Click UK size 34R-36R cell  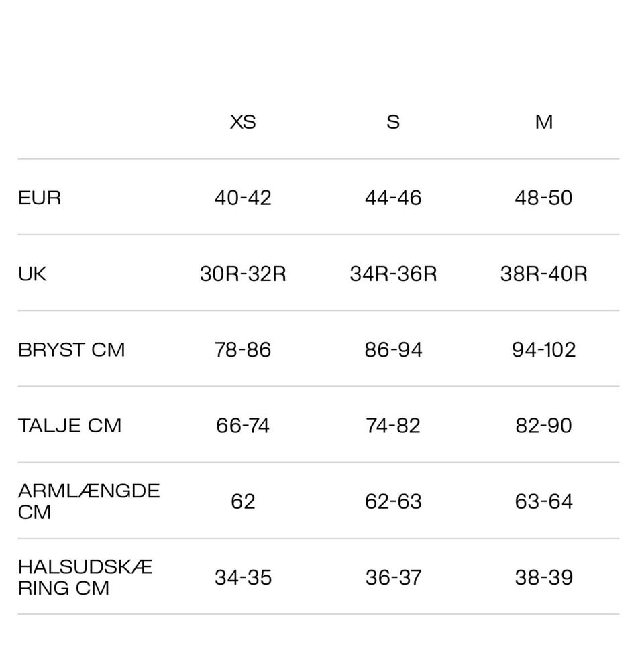(393, 274)
